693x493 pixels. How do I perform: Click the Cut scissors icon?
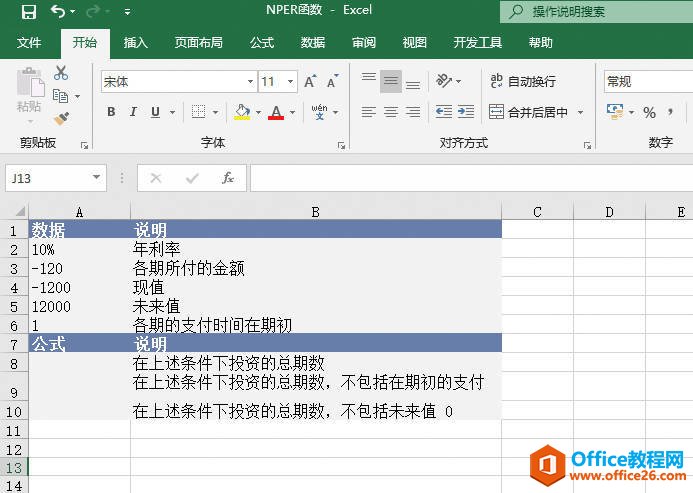(x=61, y=73)
